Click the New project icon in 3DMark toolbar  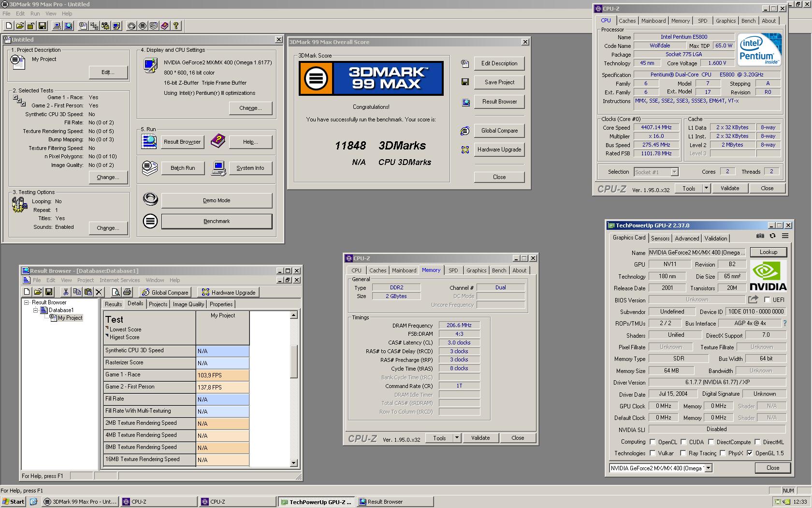tap(9, 26)
